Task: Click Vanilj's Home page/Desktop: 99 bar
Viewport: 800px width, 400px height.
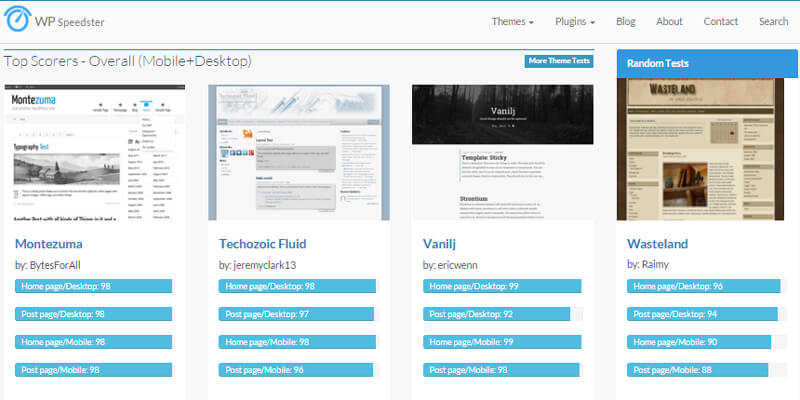Action: pyautogui.click(x=502, y=286)
